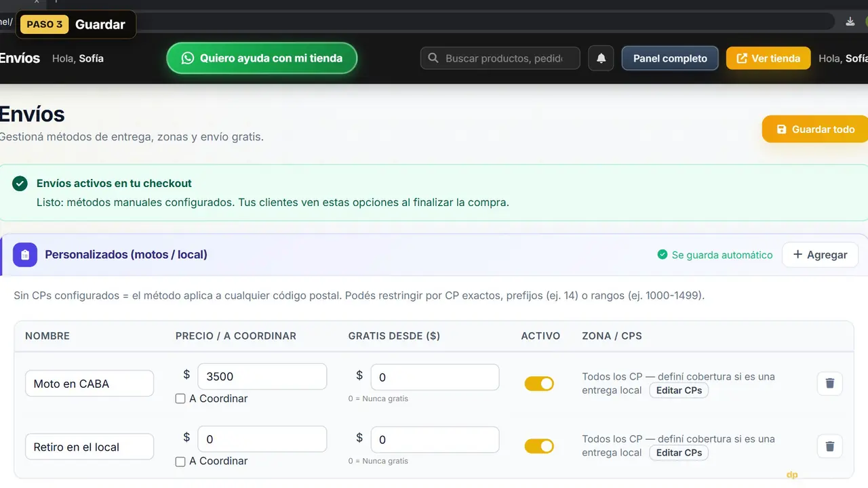This screenshot has height=488, width=868.
Task: Click the Retiro en el local name field
Action: [x=90, y=447]
